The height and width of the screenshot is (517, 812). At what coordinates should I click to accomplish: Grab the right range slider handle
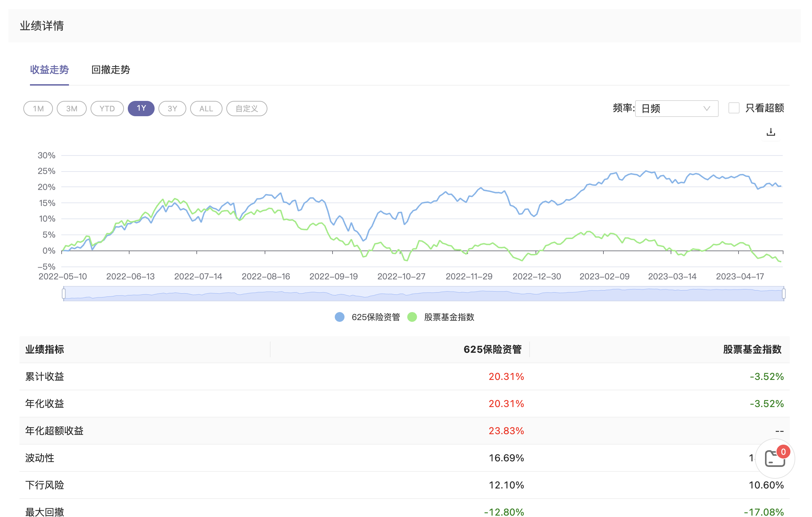pos(783,294)
